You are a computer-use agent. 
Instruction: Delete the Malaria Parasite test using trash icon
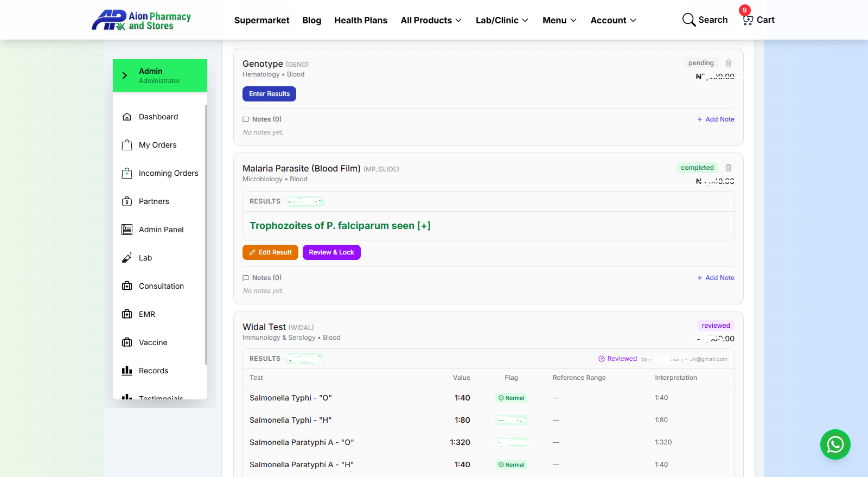(x=729, y=168)
